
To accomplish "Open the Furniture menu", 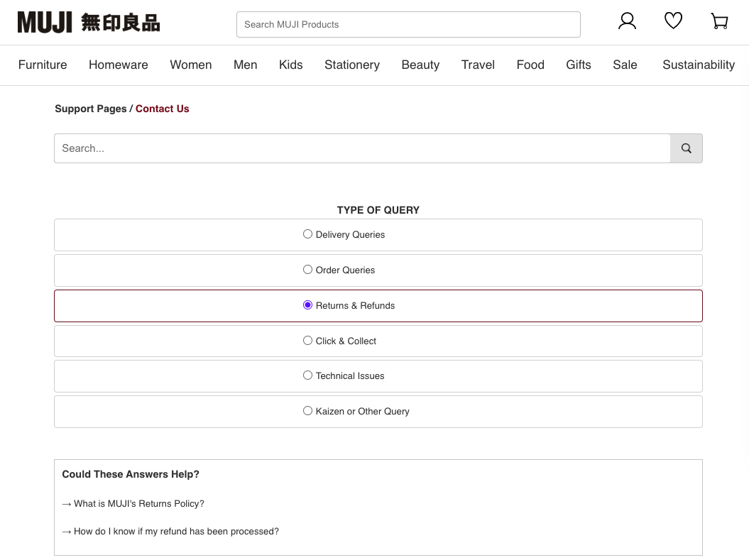I will 42,65.
